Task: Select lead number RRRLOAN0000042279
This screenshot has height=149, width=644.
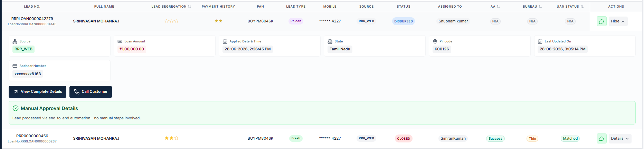Action: 32,19
